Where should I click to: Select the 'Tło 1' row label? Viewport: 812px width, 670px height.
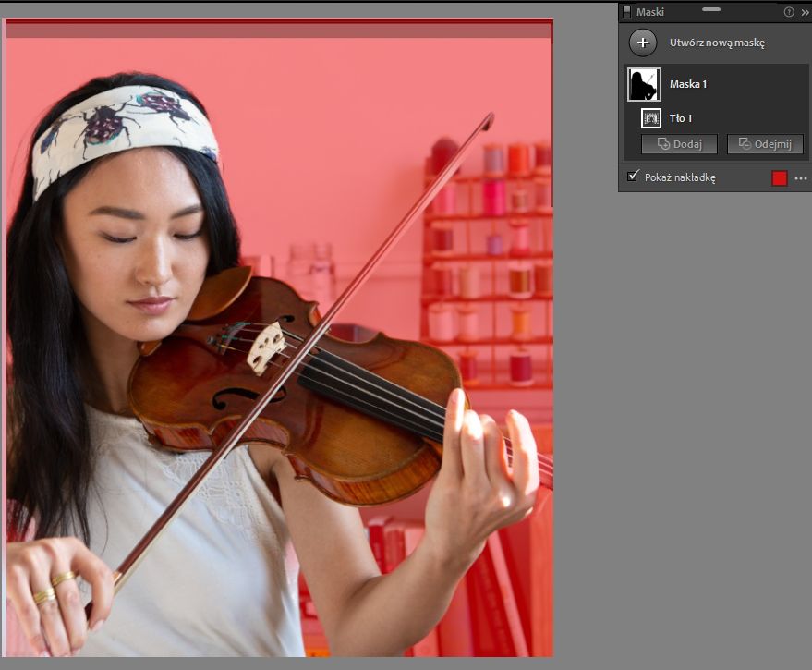click(681, 118)
